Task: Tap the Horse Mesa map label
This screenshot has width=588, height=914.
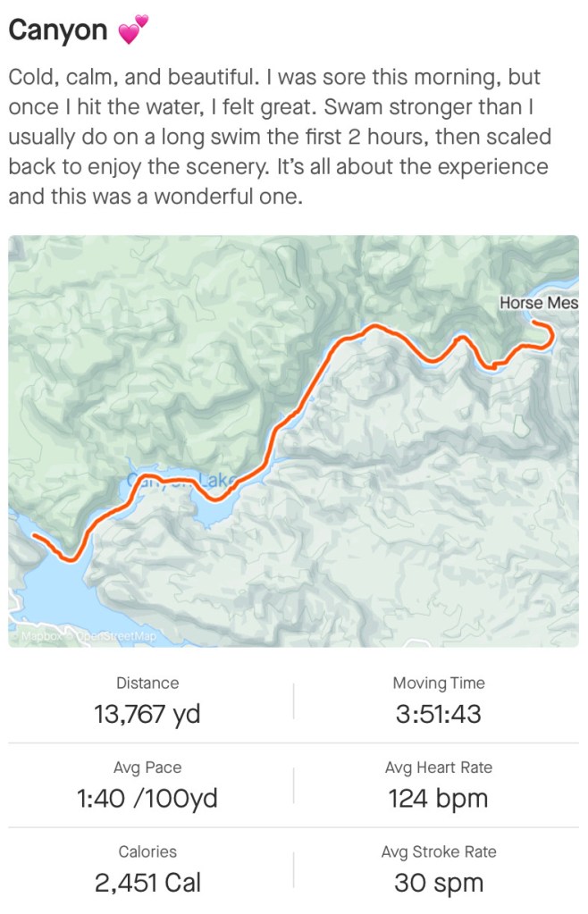Action: (537, 304)
